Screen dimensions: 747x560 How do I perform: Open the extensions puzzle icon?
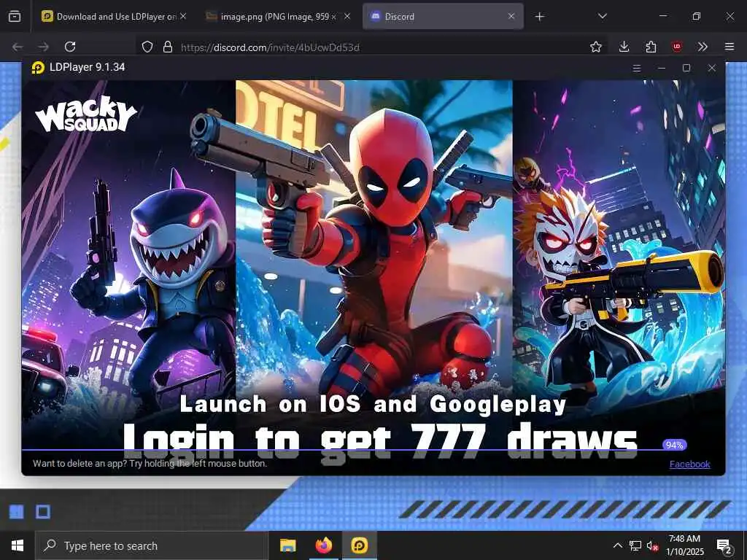pos(651,47)
